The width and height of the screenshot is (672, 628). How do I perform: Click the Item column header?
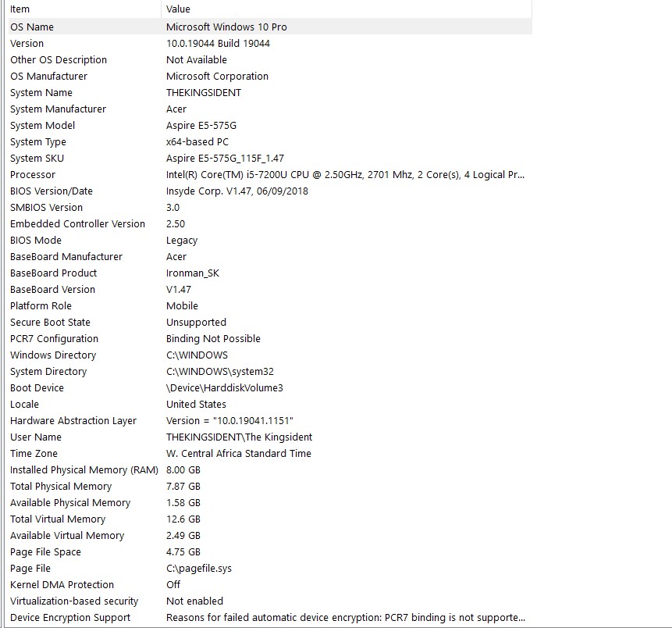coord(85,9)
